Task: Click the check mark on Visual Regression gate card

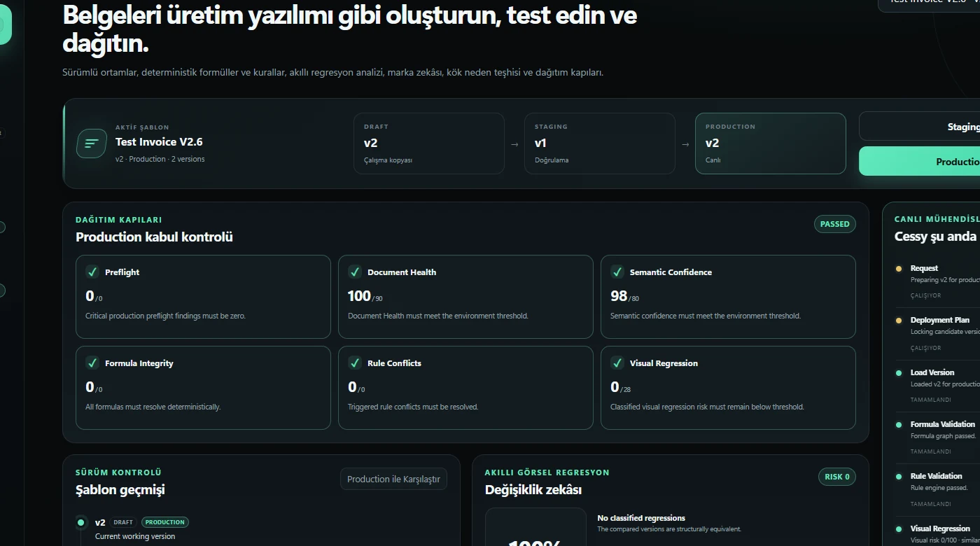Action: point(617,363)
